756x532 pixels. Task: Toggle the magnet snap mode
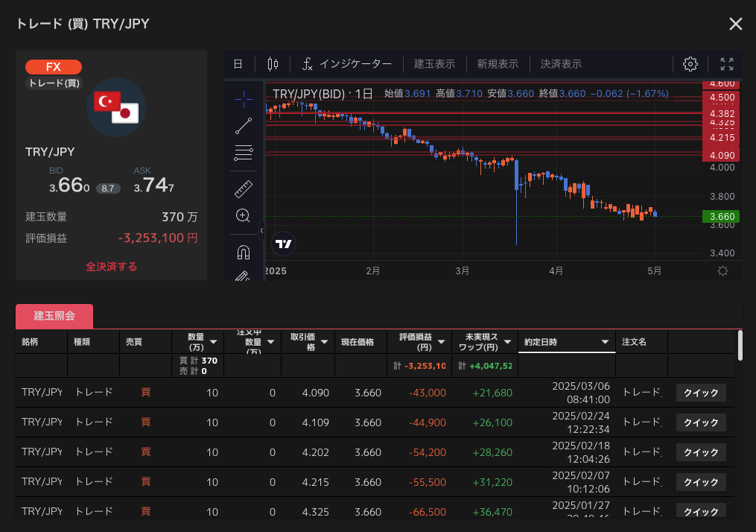tap(243, 252)
